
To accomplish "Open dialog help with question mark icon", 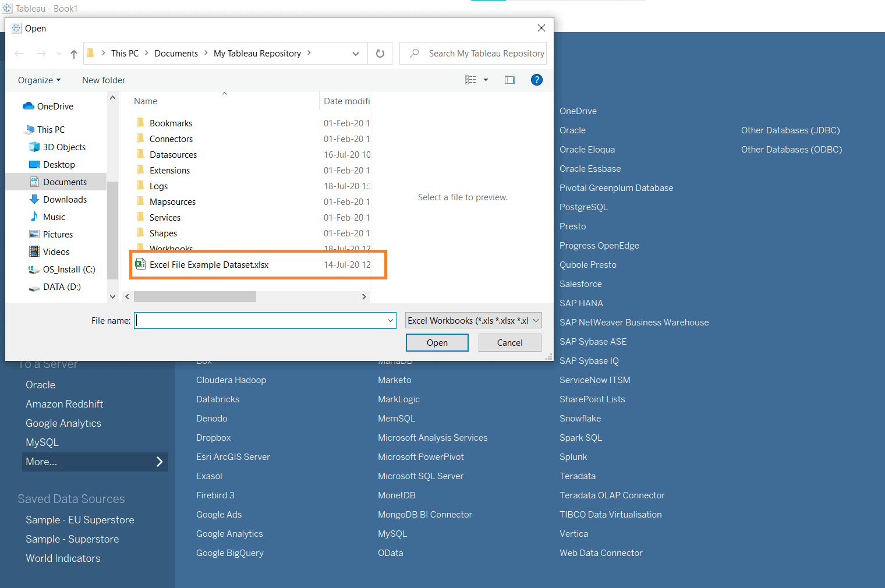I will (537, 80).
